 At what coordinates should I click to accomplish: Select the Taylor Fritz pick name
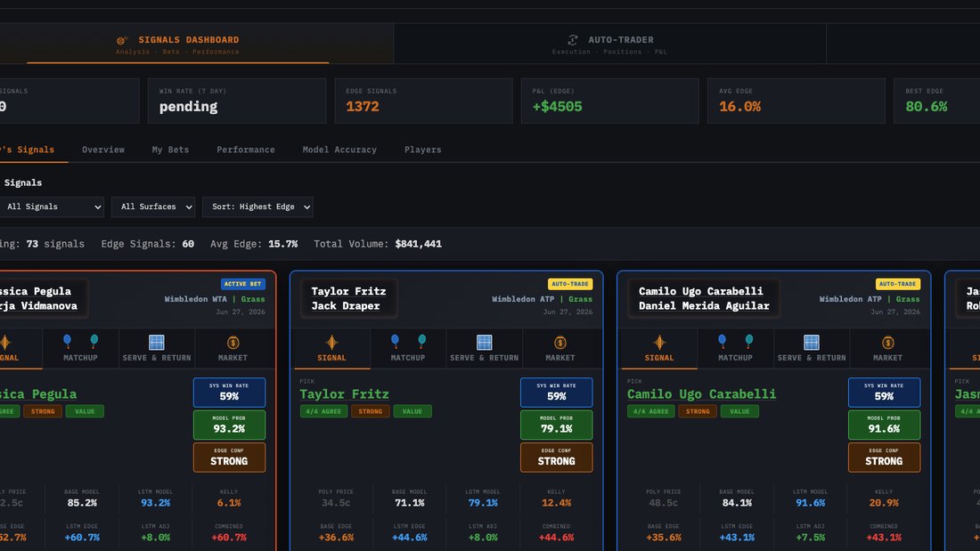coord(345,394)
